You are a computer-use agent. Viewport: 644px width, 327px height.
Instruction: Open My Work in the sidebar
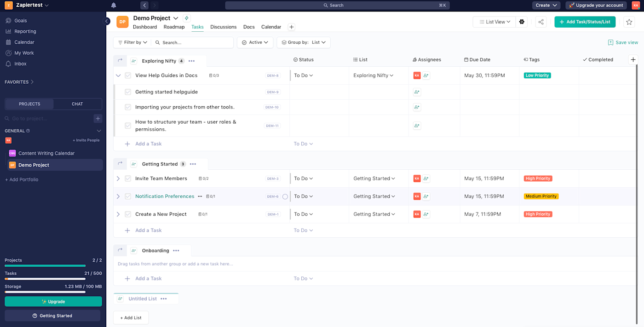click(x=24, y=53)
